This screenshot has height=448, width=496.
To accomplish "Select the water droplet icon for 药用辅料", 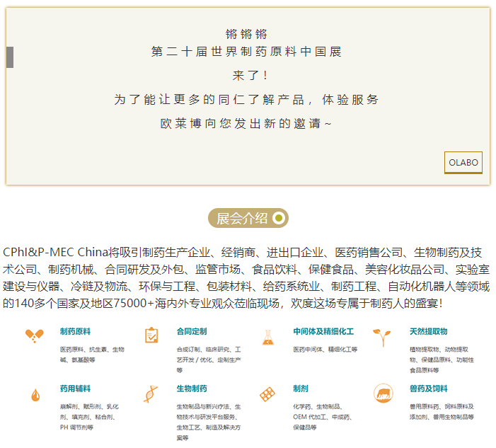I will pos(35,395).
